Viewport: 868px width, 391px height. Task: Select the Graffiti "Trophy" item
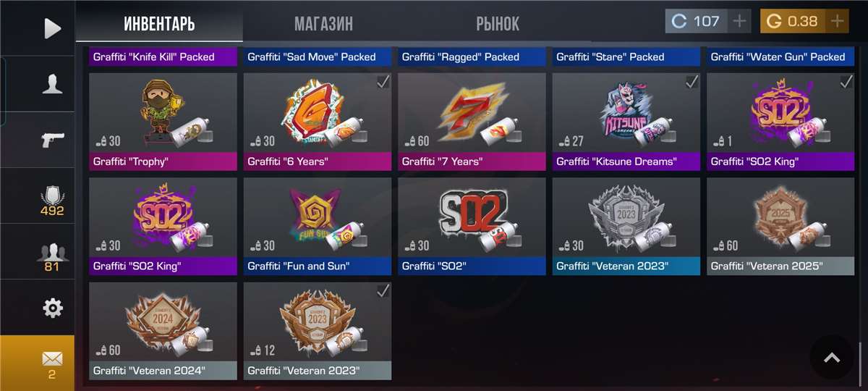pos(163,122)
